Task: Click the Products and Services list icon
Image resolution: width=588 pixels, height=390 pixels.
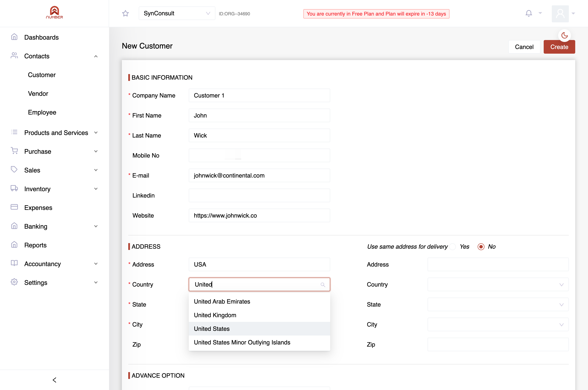Action: click(14, 132)
